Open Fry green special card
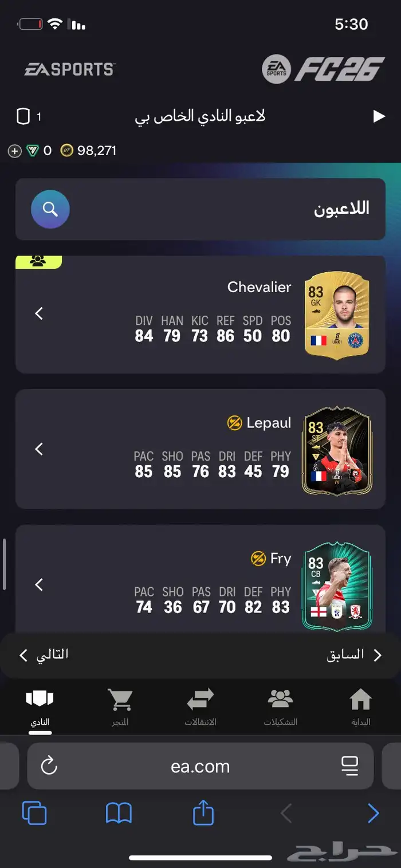The image size is (401, 868). 337,587
